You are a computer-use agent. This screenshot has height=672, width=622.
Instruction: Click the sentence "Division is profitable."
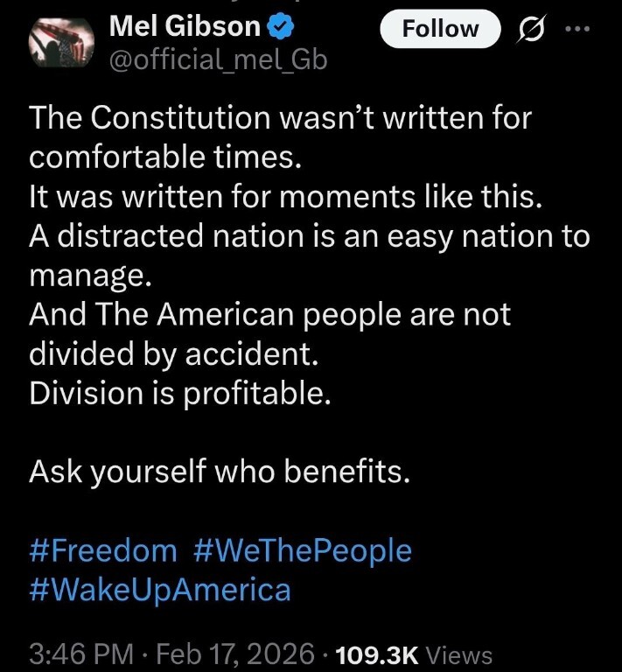[180, 395]
